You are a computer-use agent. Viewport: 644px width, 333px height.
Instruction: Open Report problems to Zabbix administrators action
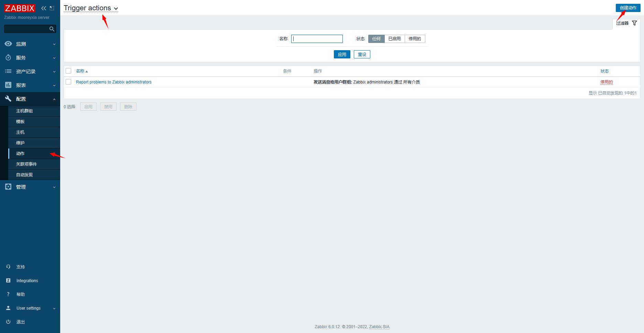[x=114, y=82]
